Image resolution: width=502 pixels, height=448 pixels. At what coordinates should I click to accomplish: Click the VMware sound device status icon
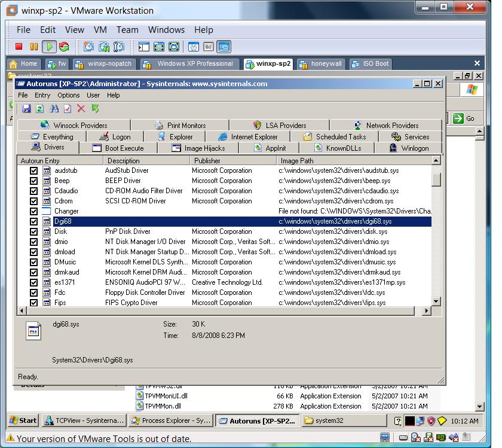click(x=454, y=437)
